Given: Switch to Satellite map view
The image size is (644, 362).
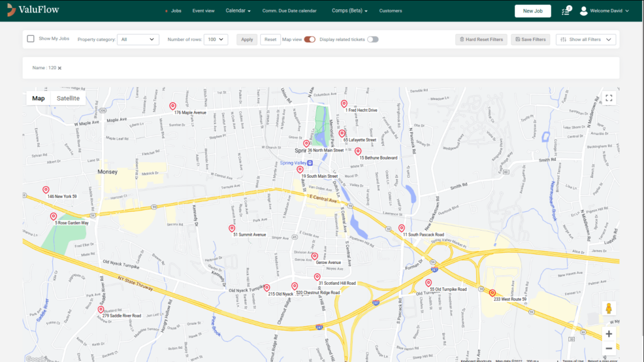Looking at the screenshot, I should 68,98.
